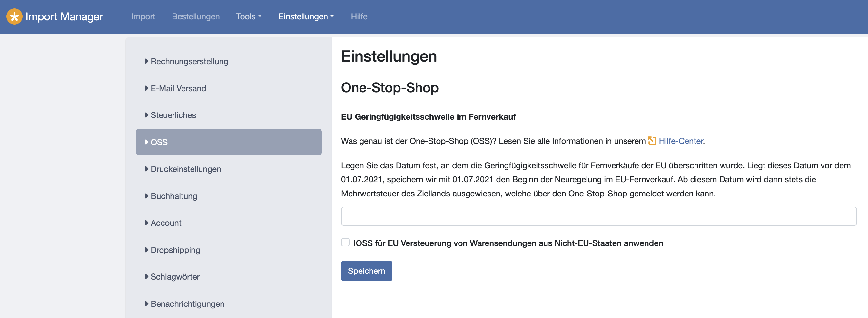The image size is (868, 318).
Task: Enable the IOSS für EU Versteuerung checkbox
Action: [345, 242]
